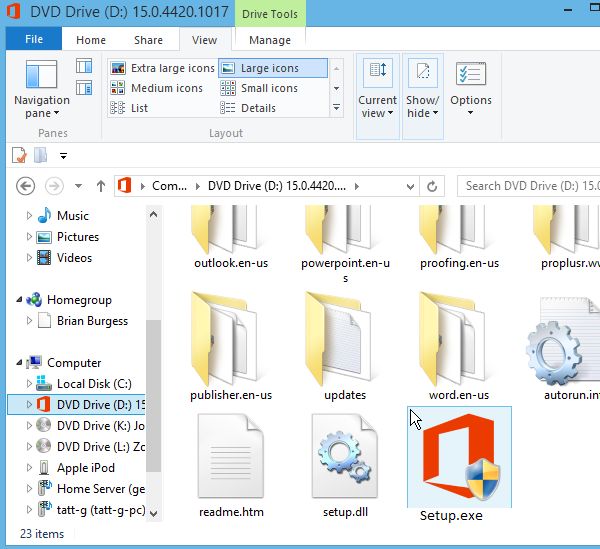Select Apple iPod in tree

(x=86, y=468)
